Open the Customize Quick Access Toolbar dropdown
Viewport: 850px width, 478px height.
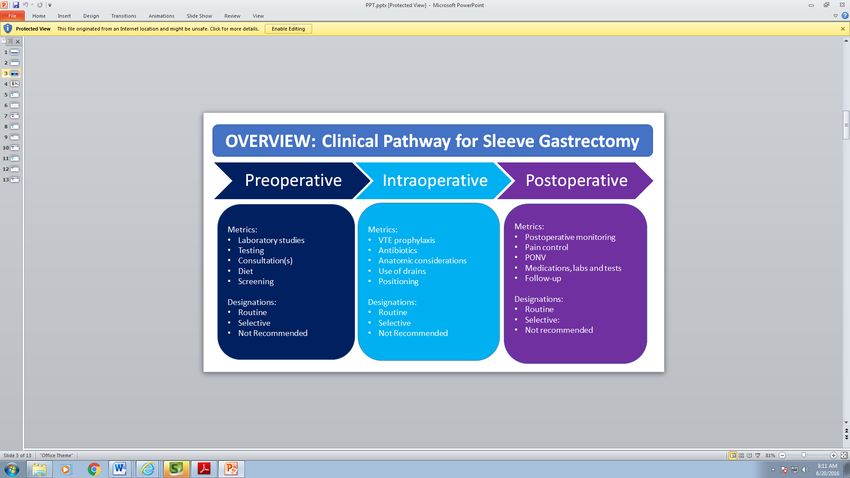coord(50,5)
